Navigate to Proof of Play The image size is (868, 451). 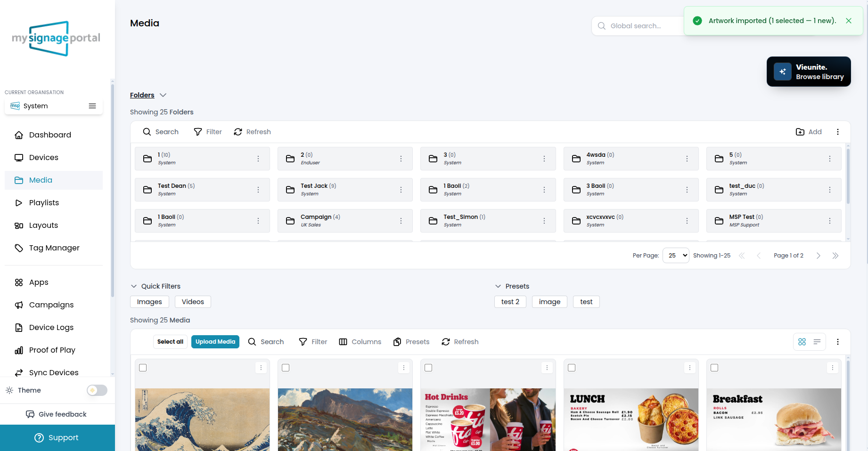[x=54, y=350]
